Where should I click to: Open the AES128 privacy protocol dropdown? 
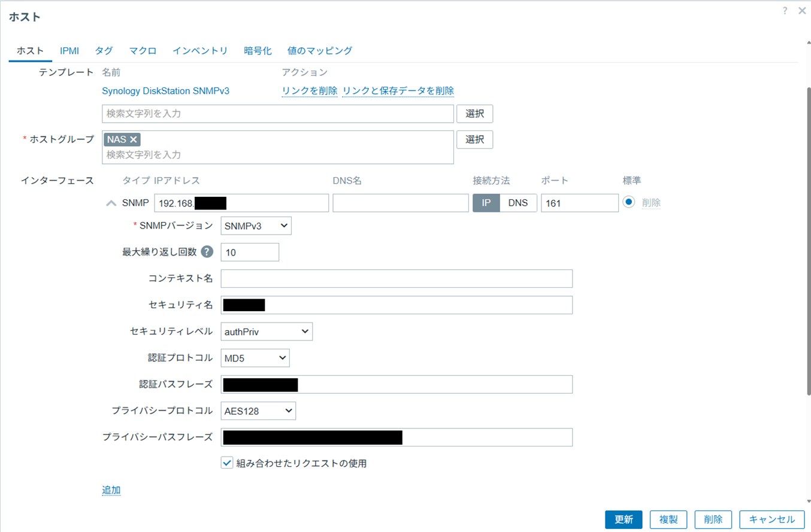(258, 411)
